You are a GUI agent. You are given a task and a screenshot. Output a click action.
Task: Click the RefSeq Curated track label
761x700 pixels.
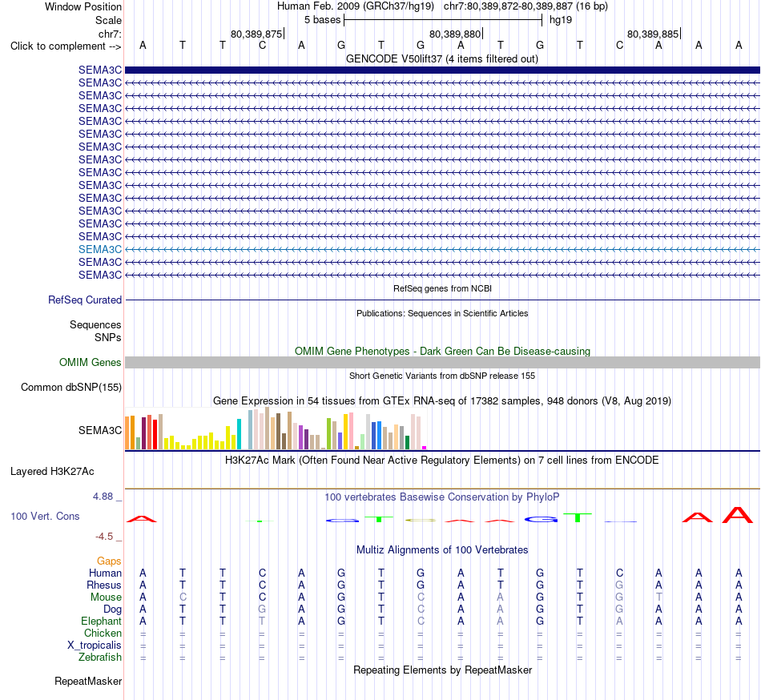tap(85, 300)
